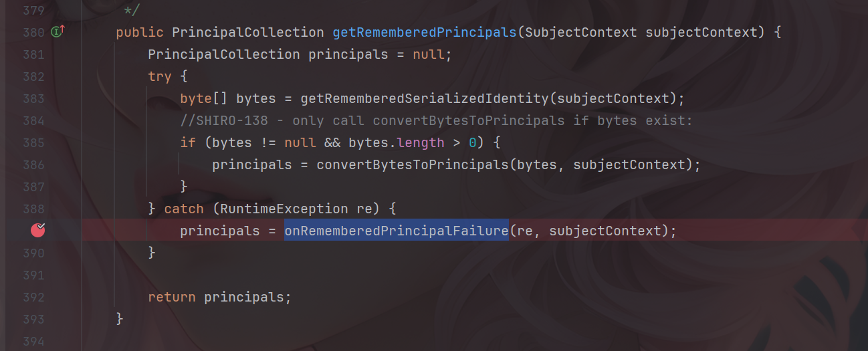This screenshot has height=351, width=868.
Task: Click the return keyword on line 392
Action: [x=172, y=297]
